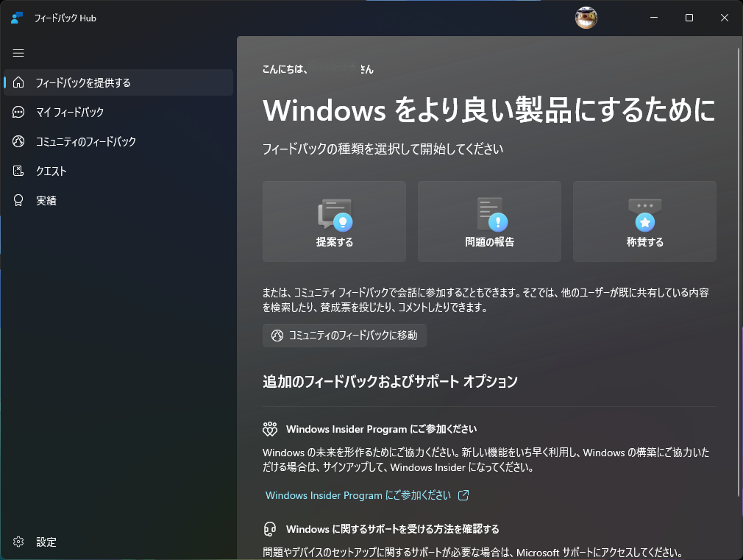Click the user profile avatar

tap(586, 17)
